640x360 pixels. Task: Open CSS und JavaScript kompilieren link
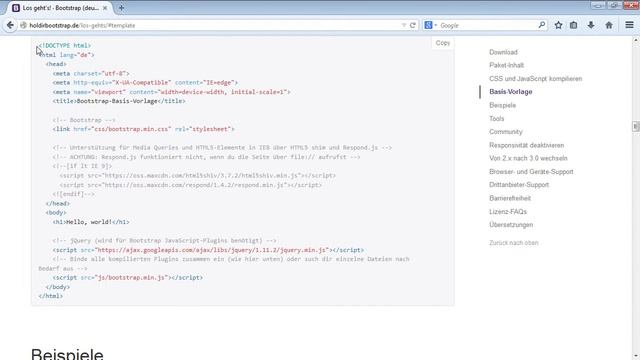click(536, 79)
